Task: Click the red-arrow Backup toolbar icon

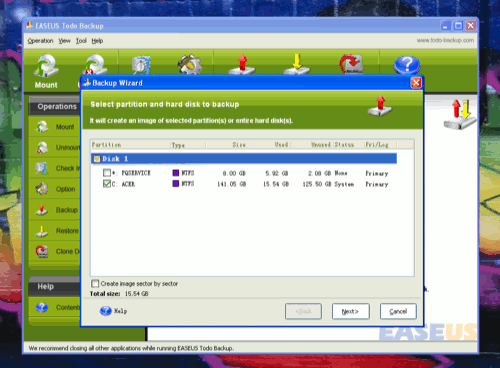Action: click(242, 64)
